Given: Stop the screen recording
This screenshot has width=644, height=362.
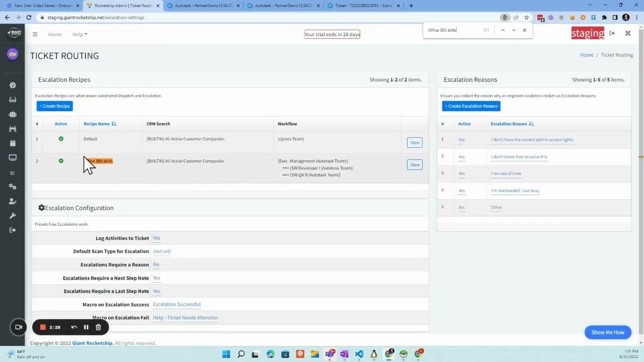Looking at the screenshot, I should [43, 327].
